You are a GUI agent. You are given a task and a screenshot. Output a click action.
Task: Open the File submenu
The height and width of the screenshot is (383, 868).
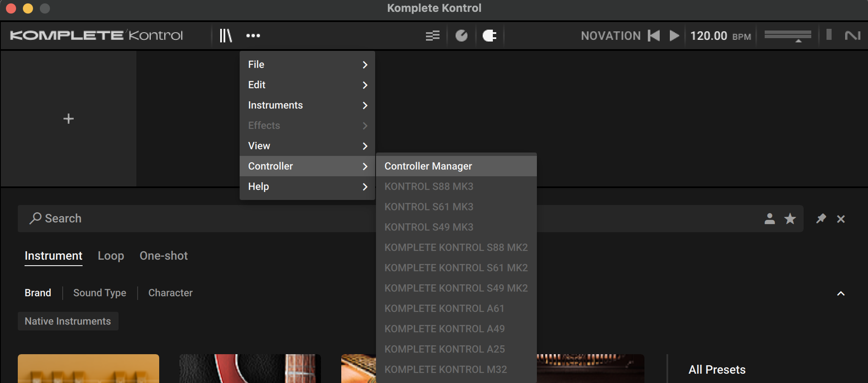point(307,64)
